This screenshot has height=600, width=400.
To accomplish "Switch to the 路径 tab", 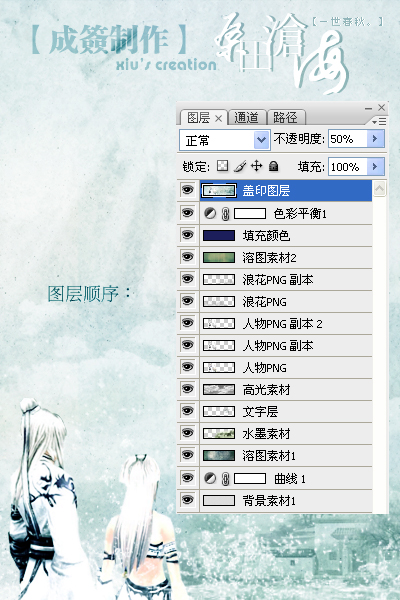I will click(286, 117).
